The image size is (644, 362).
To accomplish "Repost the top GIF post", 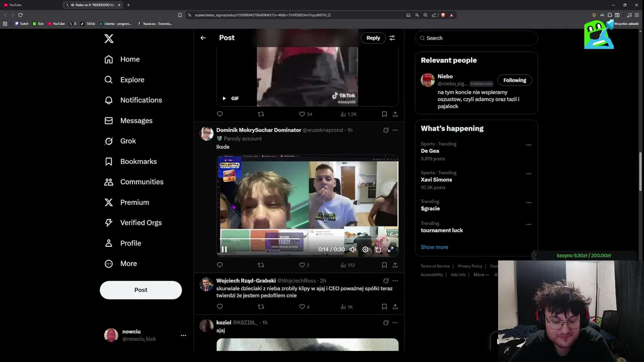I will point(261,114).
